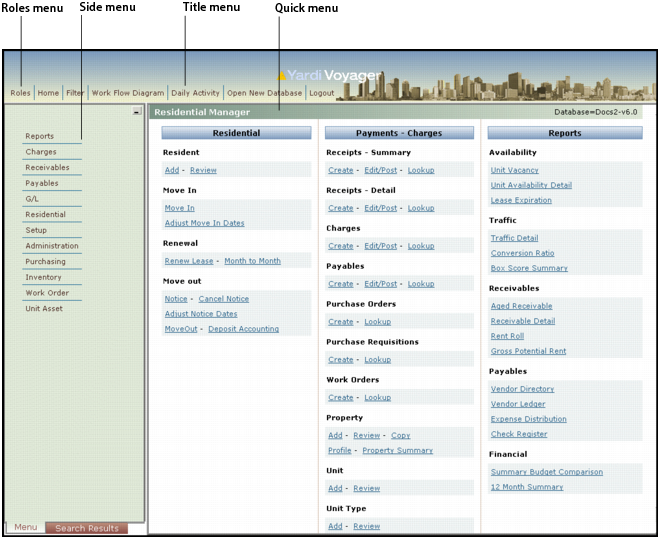Click the Renew Lease link

190,261
